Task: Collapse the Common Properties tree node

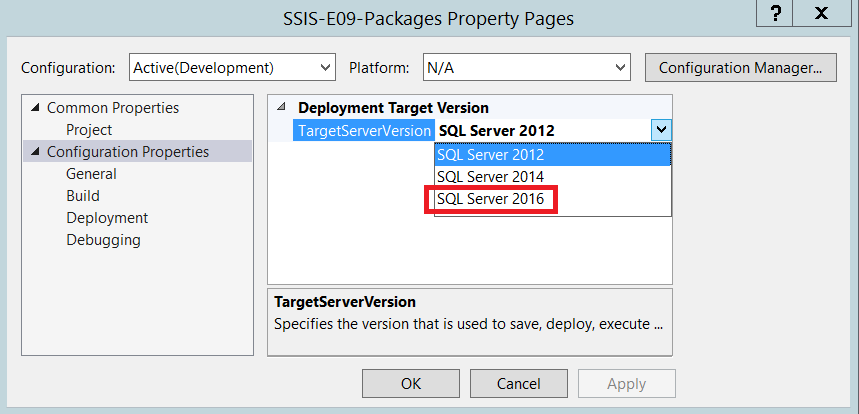Action: 36,108
